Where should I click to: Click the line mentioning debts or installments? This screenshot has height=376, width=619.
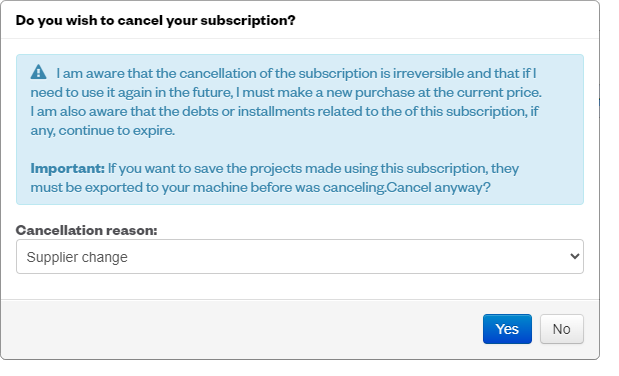point(284,111)
